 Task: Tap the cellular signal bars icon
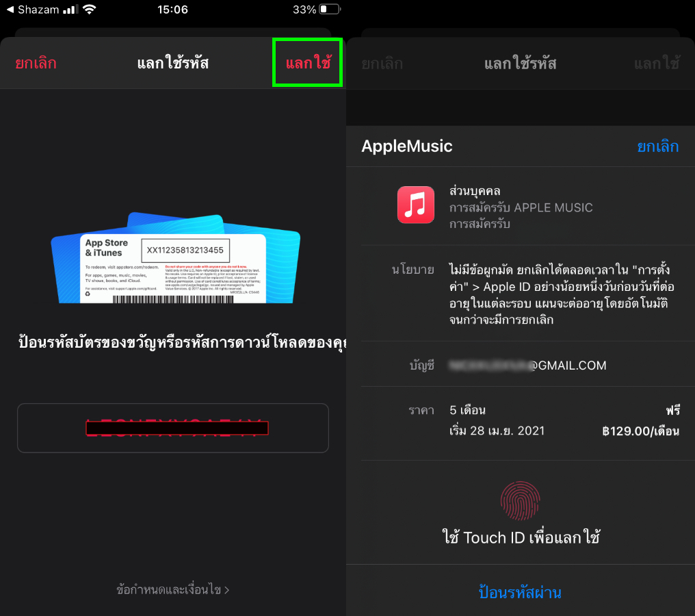pos(70,10)
